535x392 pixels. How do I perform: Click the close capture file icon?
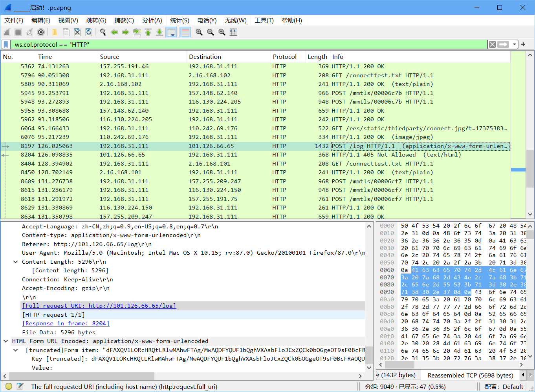coord(77,32)
